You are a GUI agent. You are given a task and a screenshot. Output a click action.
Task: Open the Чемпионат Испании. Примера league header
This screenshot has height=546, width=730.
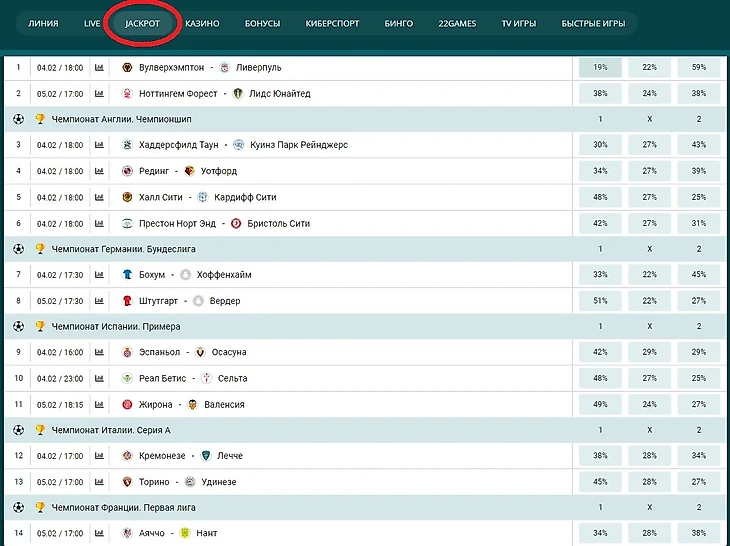tap(365, 326)
